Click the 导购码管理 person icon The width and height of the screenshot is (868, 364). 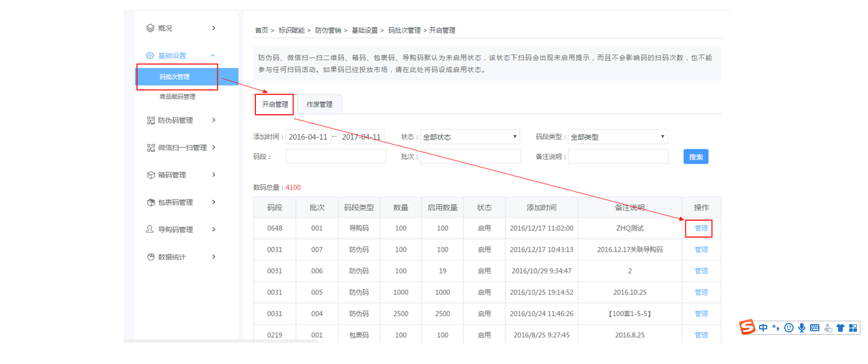151,229
